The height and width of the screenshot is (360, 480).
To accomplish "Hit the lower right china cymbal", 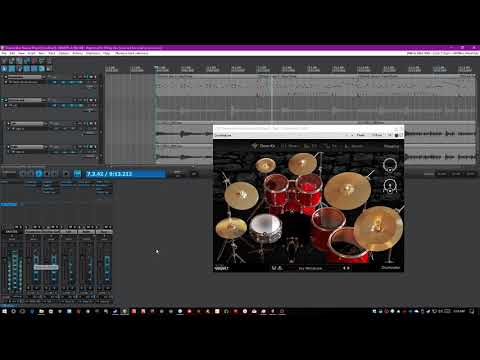I will pyautogui.click(x=379, y=228).
